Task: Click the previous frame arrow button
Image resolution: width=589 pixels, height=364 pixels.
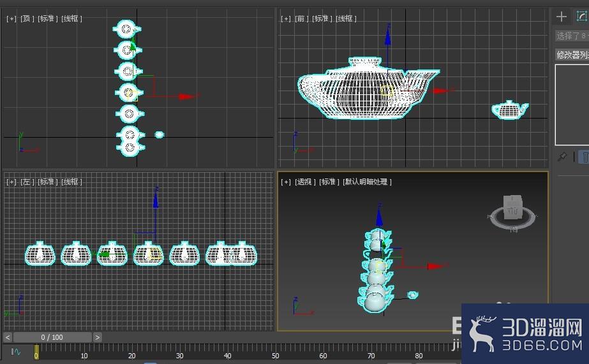Action: (8, 337)
